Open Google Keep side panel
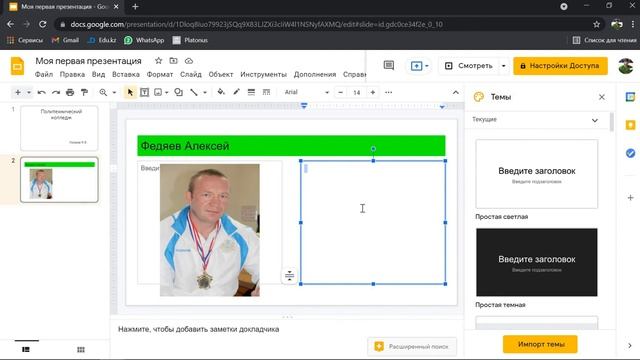This screenshot has height=360, width=640. click(630, 125)
